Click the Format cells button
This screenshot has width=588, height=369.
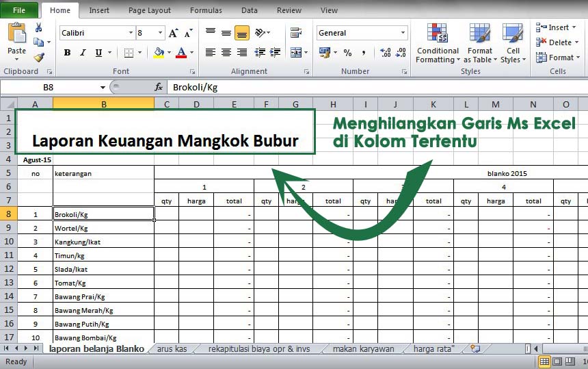[x=557, y=58]
